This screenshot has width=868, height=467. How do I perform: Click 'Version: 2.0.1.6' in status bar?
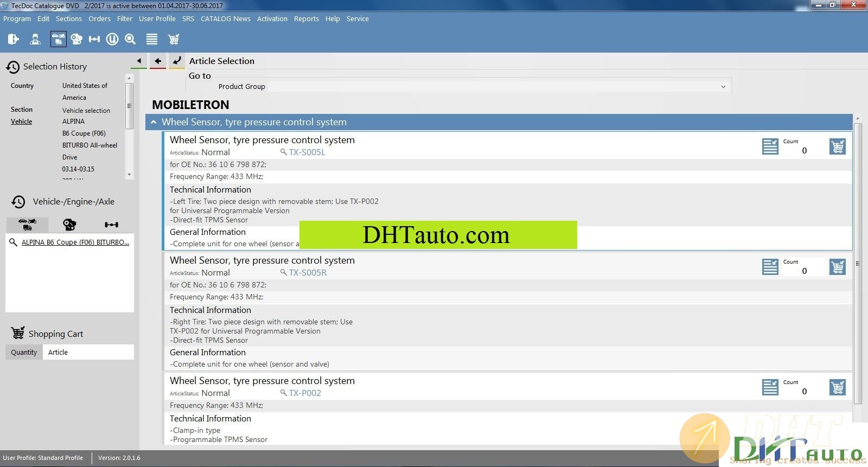(x=119, y=458)
